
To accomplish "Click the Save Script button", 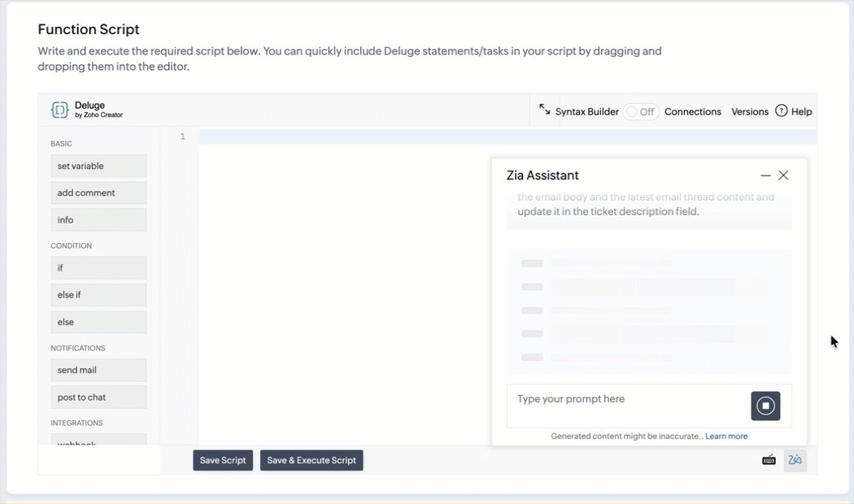I will (x=223, y=460).
